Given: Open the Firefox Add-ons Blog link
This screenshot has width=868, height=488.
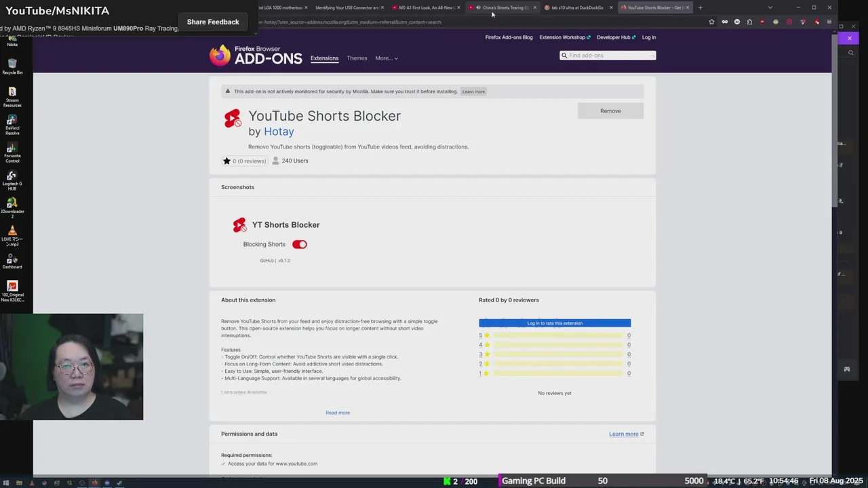Looking at the screenshot, I should pyautogui.click(x=509, y=37).
